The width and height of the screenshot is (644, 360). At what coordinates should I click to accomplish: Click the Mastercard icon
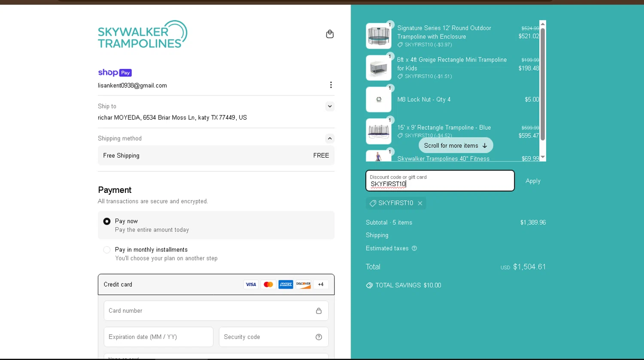268,284
